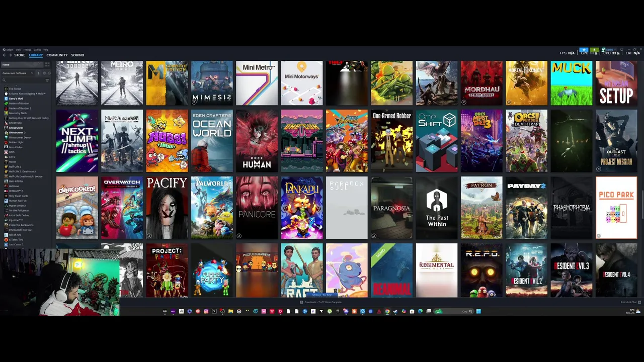
Task: Open Overcooked game cover
Action: [x=77, y=208]
